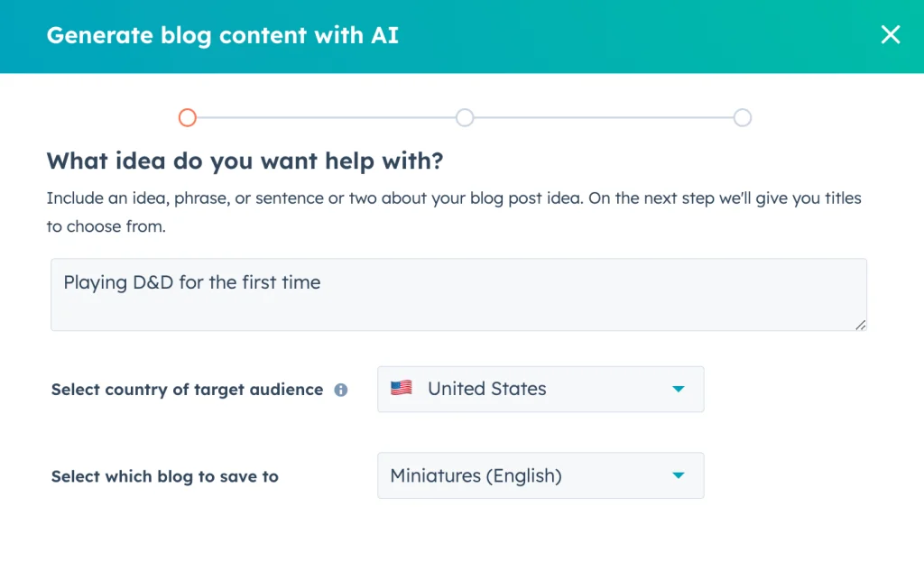This screenshot has height=580, width=924.
Task: Click the arrow of the United States dropdown
Action: click(x=679, y=390)
